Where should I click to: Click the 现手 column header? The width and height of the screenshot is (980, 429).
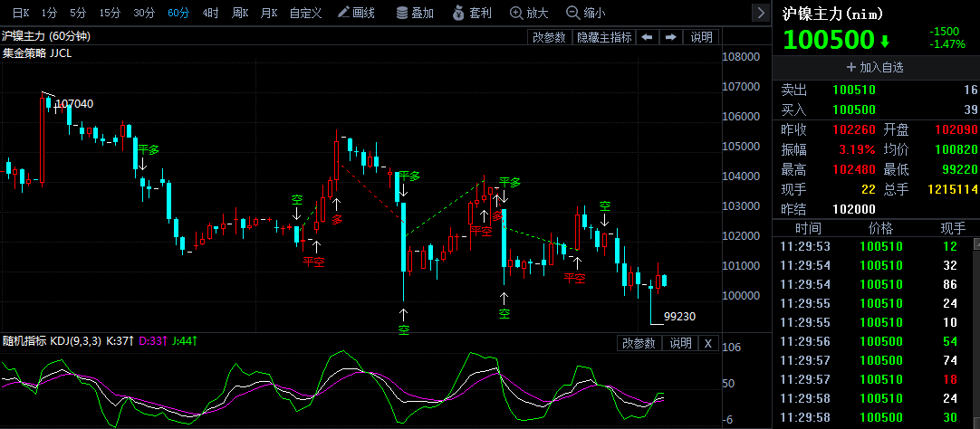953,229
